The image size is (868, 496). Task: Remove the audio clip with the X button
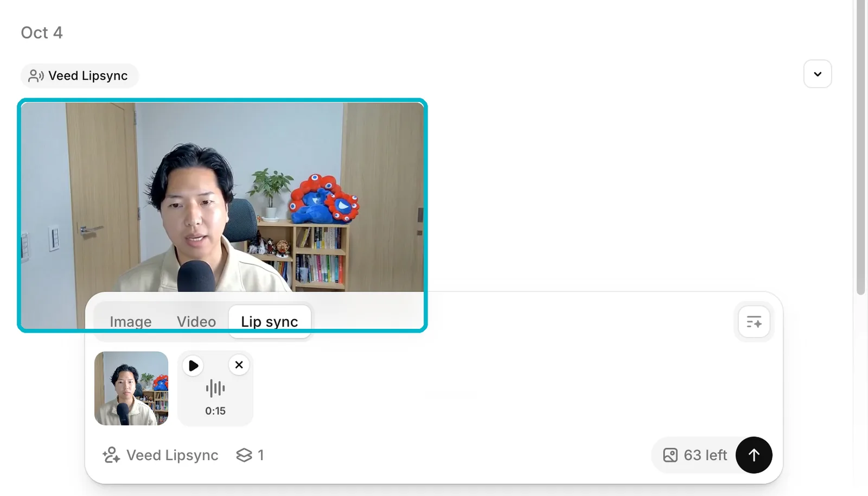(x=239, y=365)
